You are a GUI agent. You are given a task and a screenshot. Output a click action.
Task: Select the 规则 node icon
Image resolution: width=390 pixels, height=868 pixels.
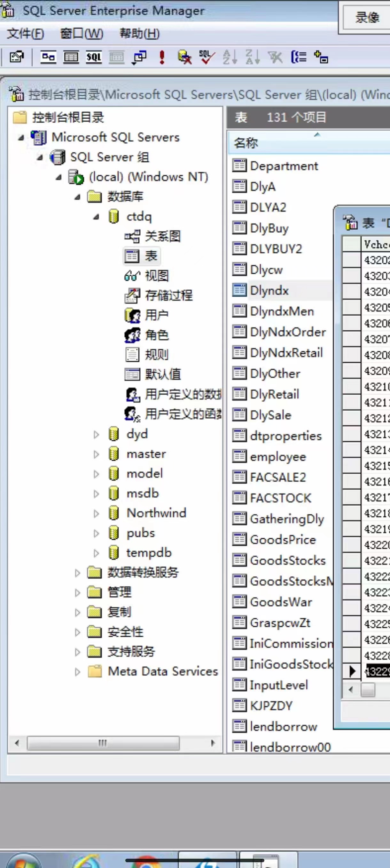click(x=132, y=355)
